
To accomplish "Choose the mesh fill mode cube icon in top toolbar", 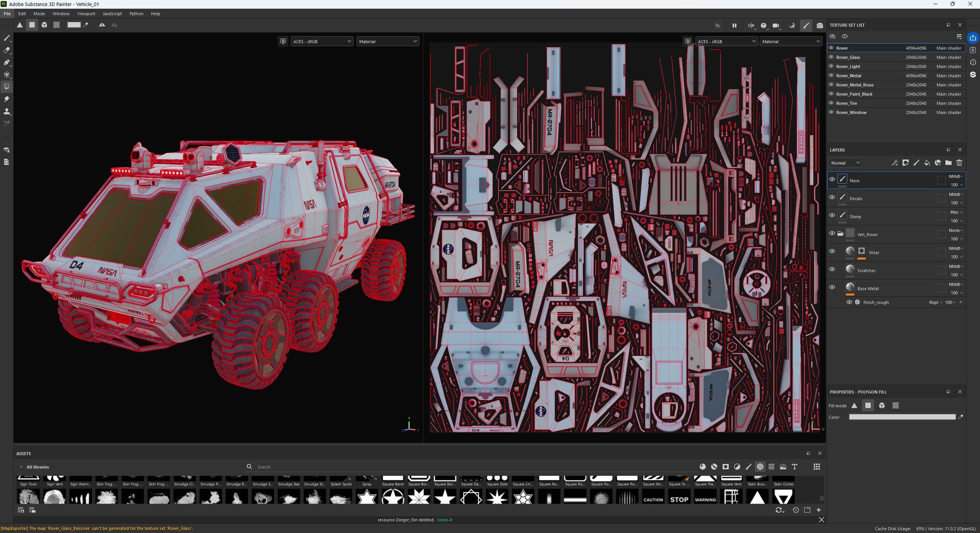I will (x=44, y=25).
